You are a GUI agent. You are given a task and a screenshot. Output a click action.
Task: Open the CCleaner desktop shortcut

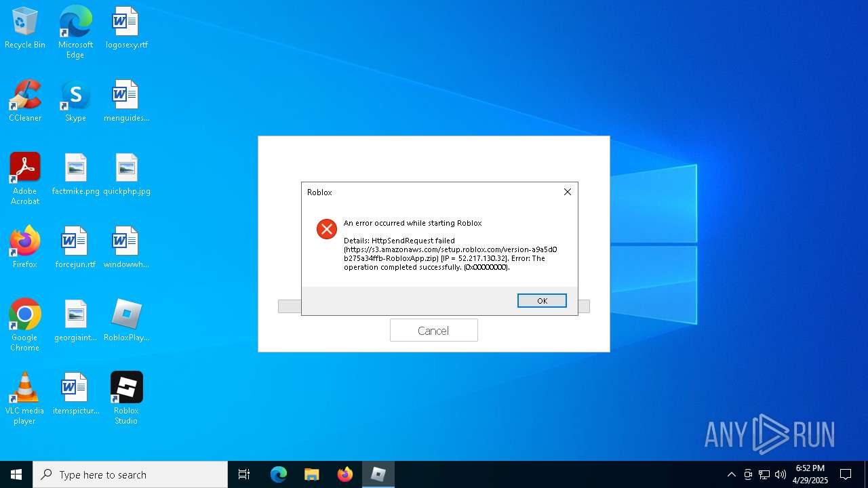coord(25,101)
